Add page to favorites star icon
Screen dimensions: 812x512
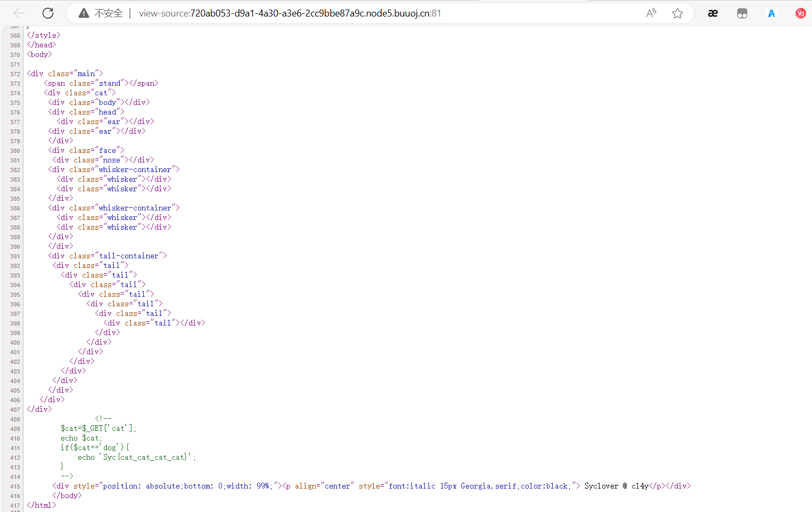click(x=677, y=13)
